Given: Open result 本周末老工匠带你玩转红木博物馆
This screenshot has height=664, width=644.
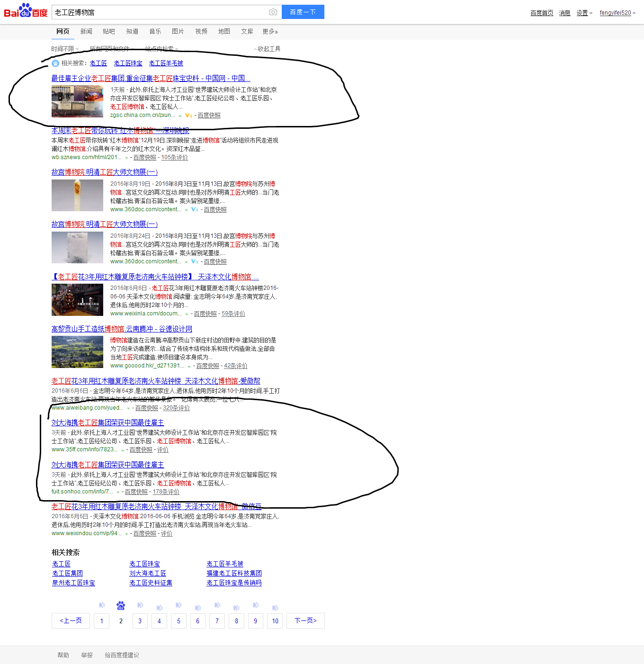Looking at the screenshot, I should 120,130.
